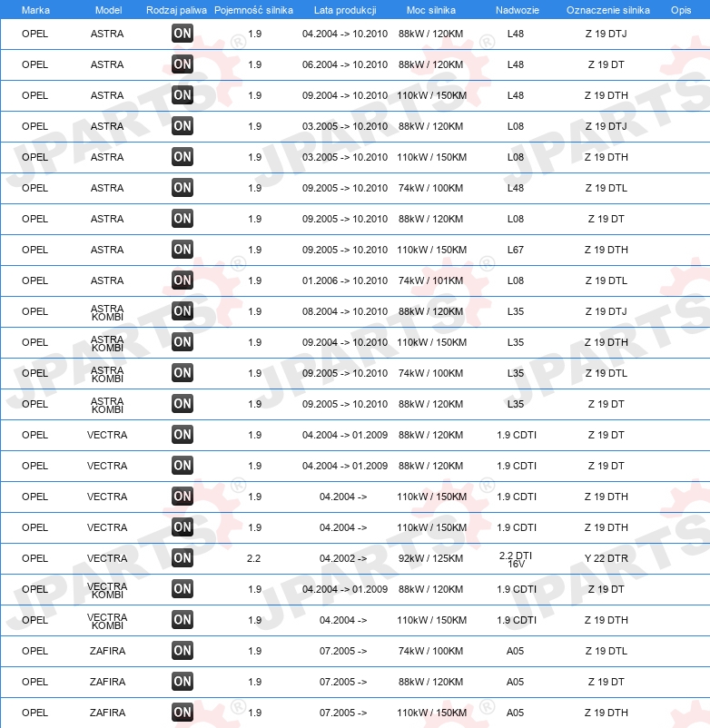Click the ON fuel icon in the Astra 06.2004 row
The width and height of the screenshot is (710, 728).
tap(182, 64)
